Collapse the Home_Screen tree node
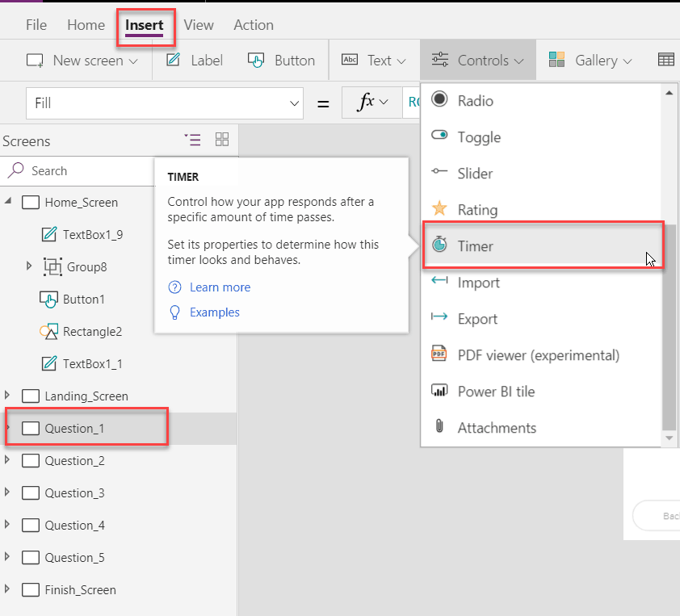Viewport: 680px width, 616px height. pyautogui.click(x=8, y=200)
